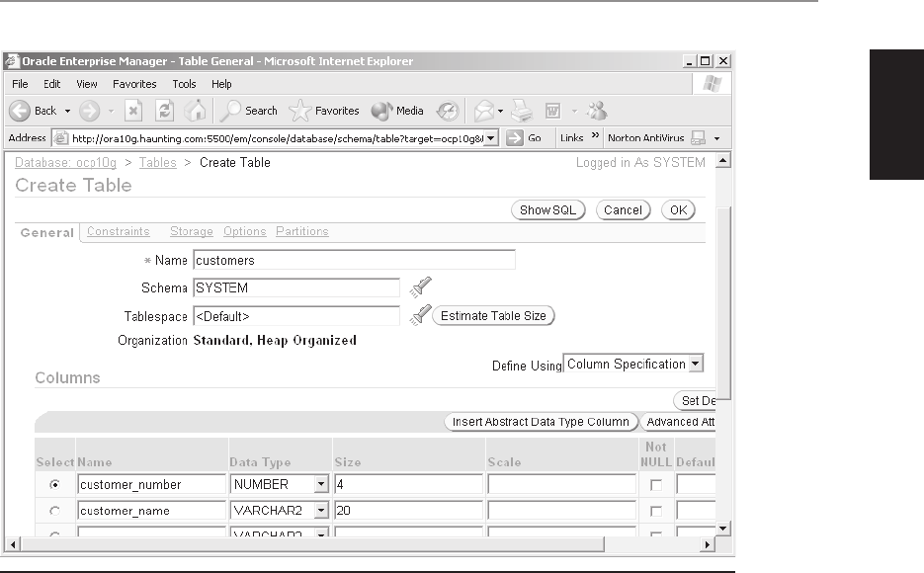924x573 pixels.
Task: Click the Cancel button
Action: point(623,210)
